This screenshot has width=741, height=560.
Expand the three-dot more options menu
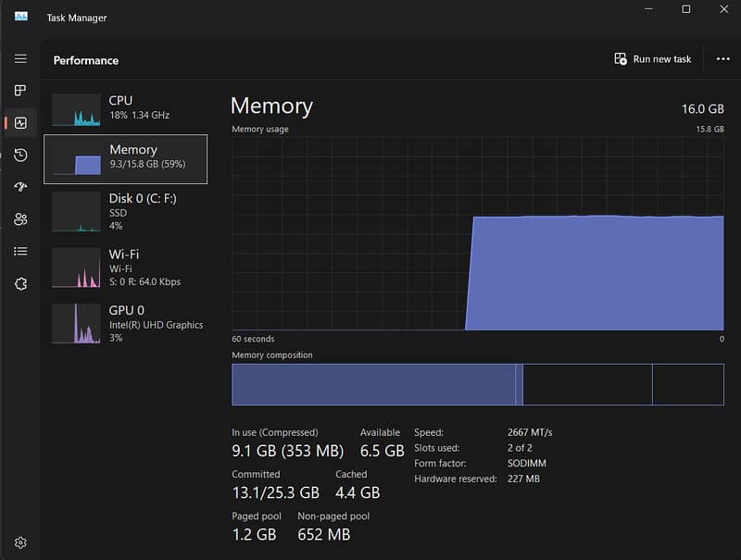click(x=722, y=59)
